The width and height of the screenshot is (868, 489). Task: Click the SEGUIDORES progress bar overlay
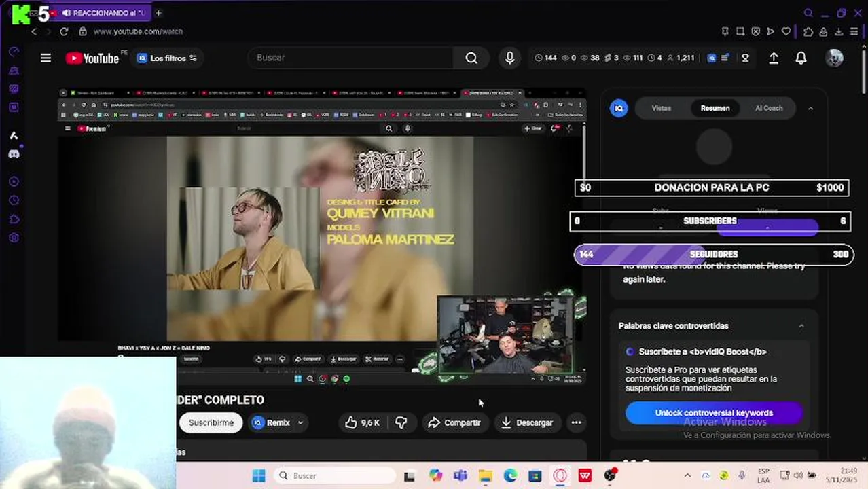(x=714, y=255)
